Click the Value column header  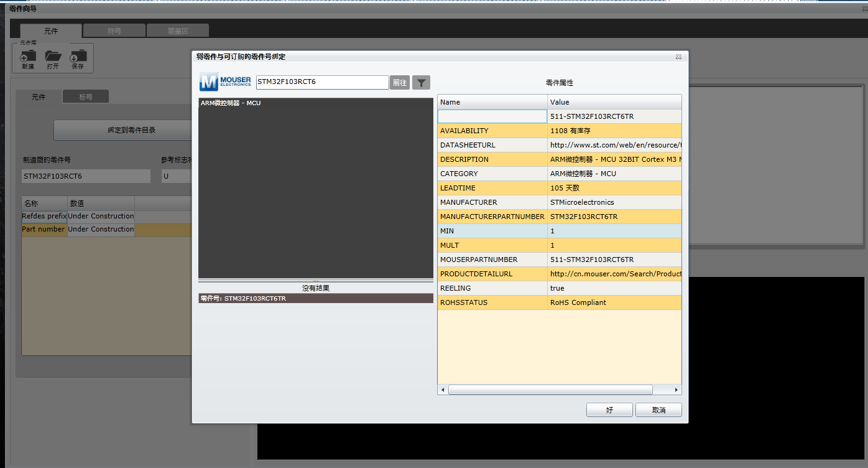click(x=614, y=102)
